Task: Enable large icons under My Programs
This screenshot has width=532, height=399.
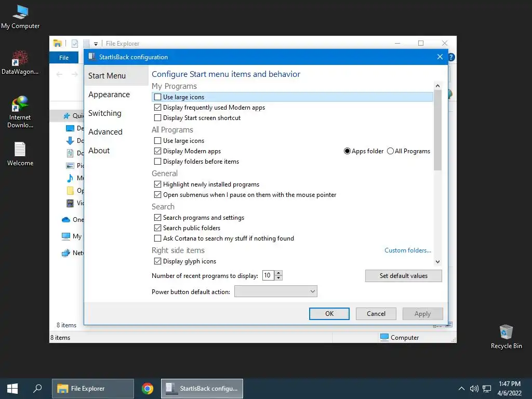Action: pyautogui.click(x=157, y=97)
